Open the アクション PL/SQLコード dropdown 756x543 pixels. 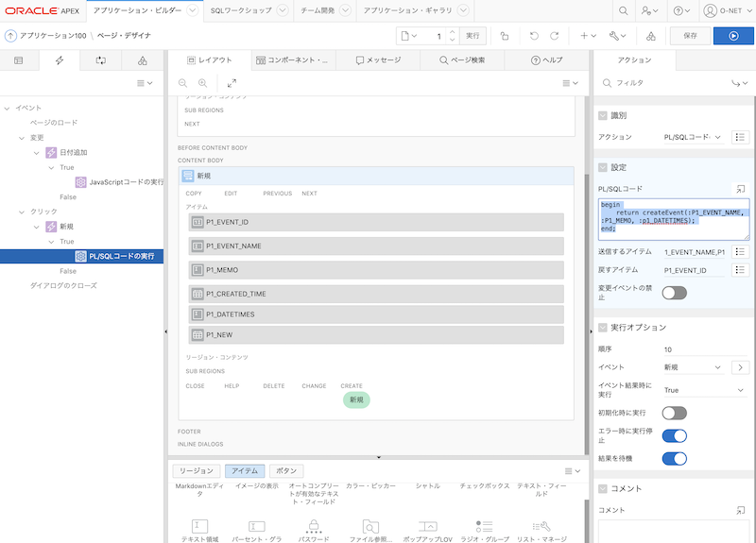[693, 137]
